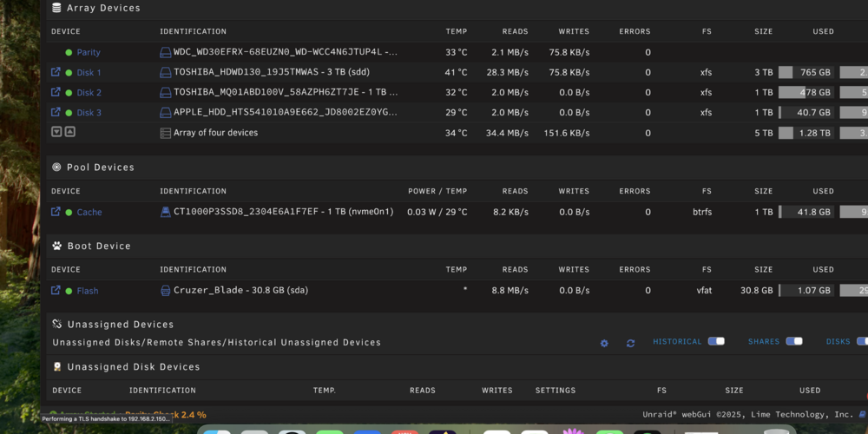Click the 41.8 GB used bar for Cache
Viewport: 868px width, 434px height.
click(806, 212)
